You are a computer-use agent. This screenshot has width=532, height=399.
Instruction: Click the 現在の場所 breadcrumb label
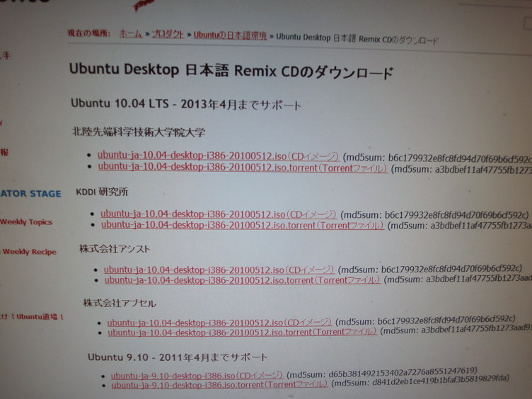[x=89, y=33]
